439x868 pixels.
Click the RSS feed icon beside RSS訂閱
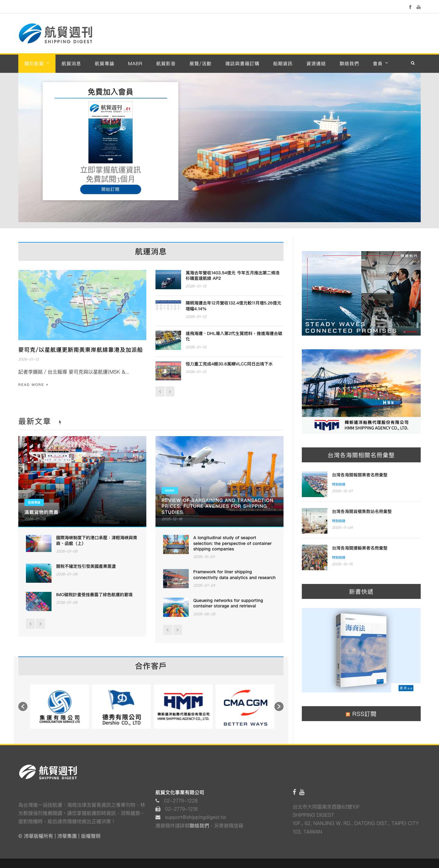click(348, 714)
